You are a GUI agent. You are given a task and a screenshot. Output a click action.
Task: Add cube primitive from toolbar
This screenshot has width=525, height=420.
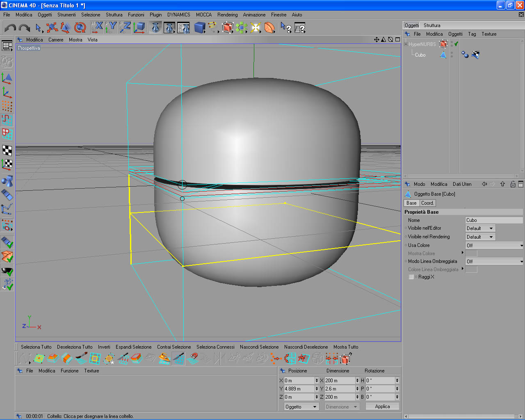click(200, 28)
